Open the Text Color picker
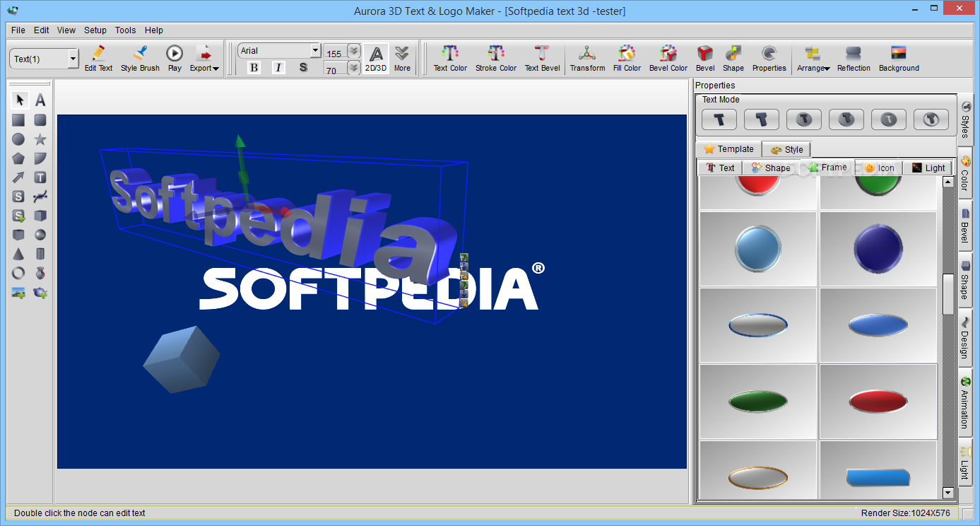 pos(450,59)
